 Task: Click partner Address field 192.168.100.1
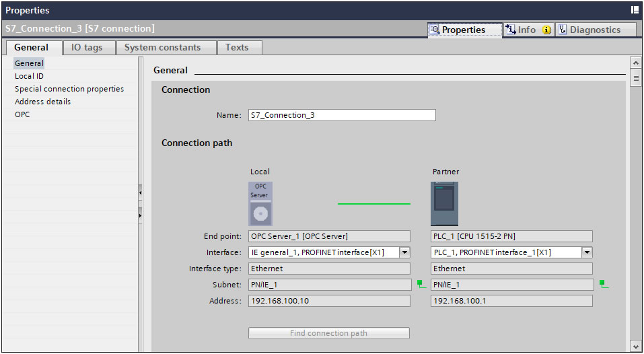(x=511, y=301)
